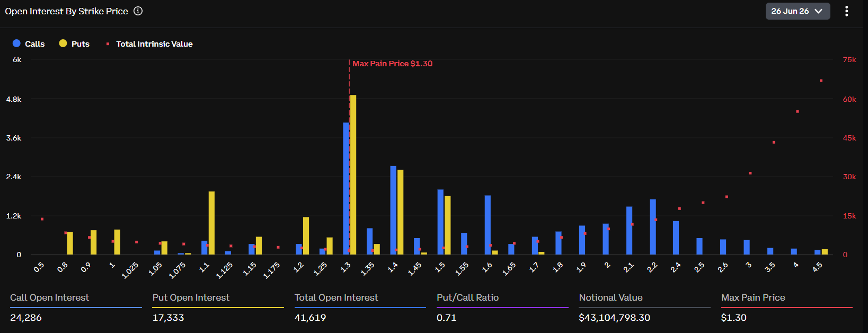Click yellow Puts legend dot
The width and height of the screenshot is (868, 333).
[x=63, y=43]
